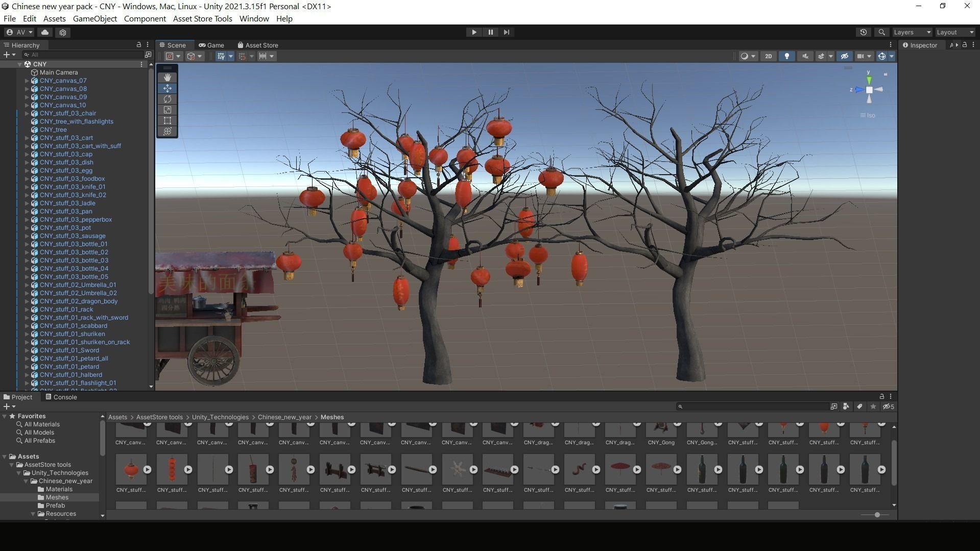The image size is (980, 551).
Task: Select the Hand (View) tool
Action: pos(168,78)
